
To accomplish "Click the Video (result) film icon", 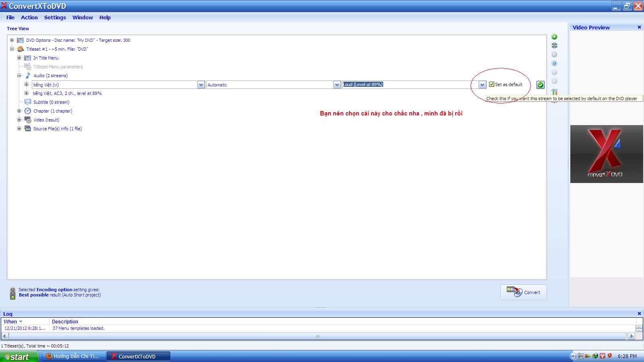I will coord(28,120).
